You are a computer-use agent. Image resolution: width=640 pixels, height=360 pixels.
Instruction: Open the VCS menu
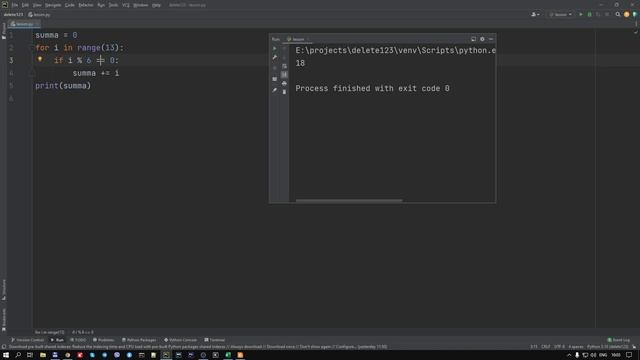[126, 5]
